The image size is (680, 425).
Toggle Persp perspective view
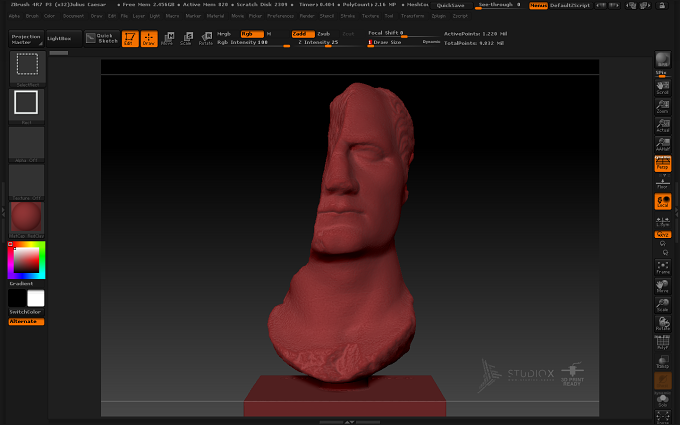pos(663,163)
